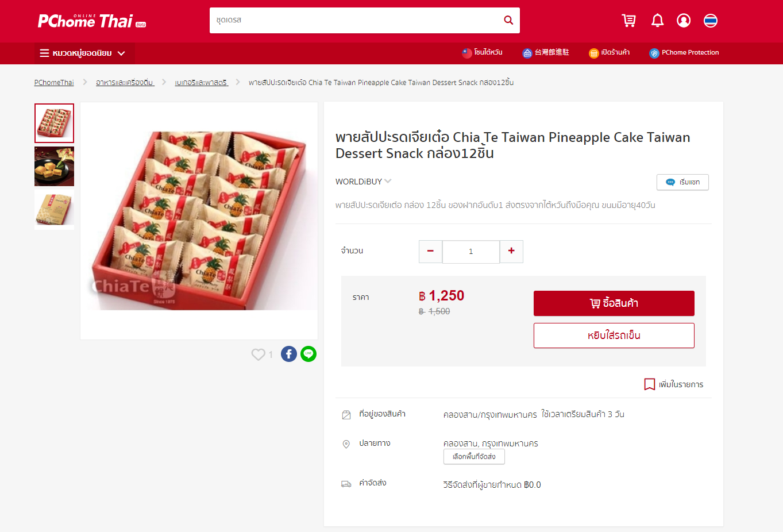This screenshot has width=783, height=532.
Task: Increase quantity with the plus button
Action: tap(511, 251)
